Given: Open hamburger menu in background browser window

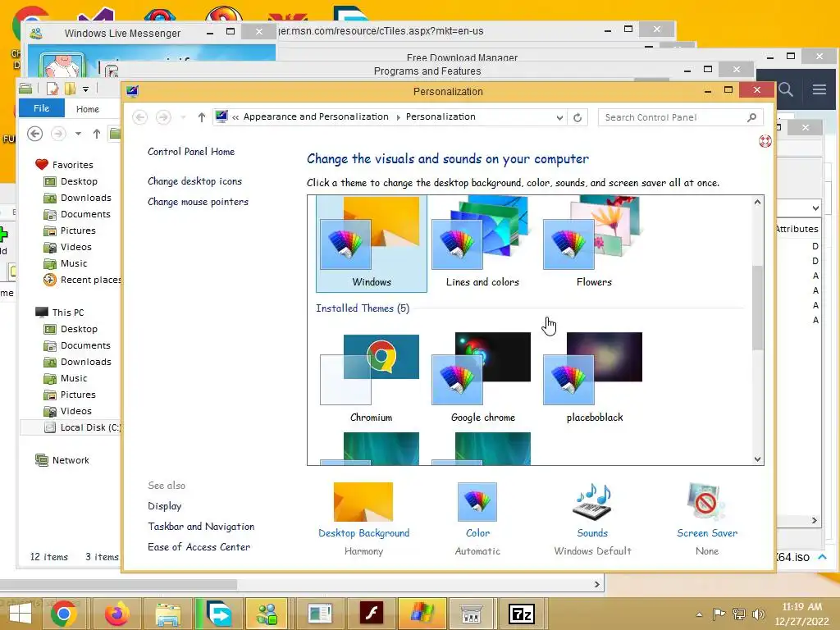Looking at the screenshot, I should [x=819, y=89].
